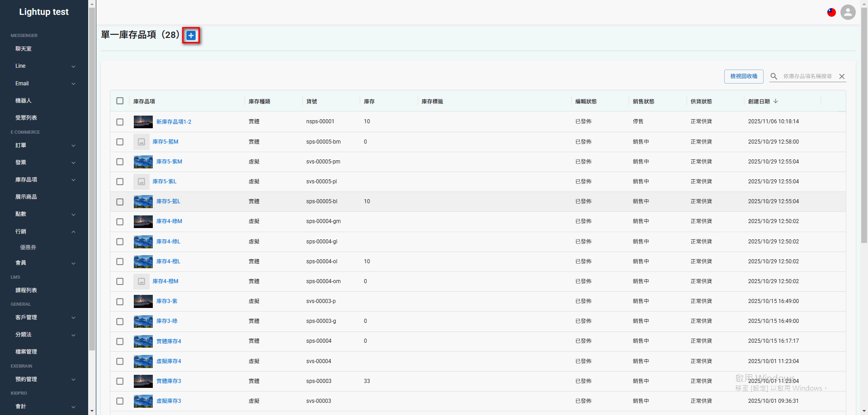Check the 庫存5-藍M row checkbox
Image resolution: width=868 pixels, height=415 pixels.
pos(120,142)
